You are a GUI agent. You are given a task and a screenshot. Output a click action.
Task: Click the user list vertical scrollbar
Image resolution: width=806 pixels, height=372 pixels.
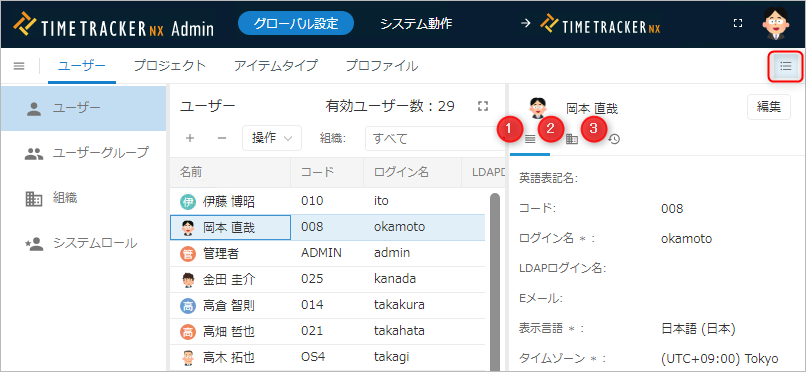pyautogui.click(x=494, y=281)
